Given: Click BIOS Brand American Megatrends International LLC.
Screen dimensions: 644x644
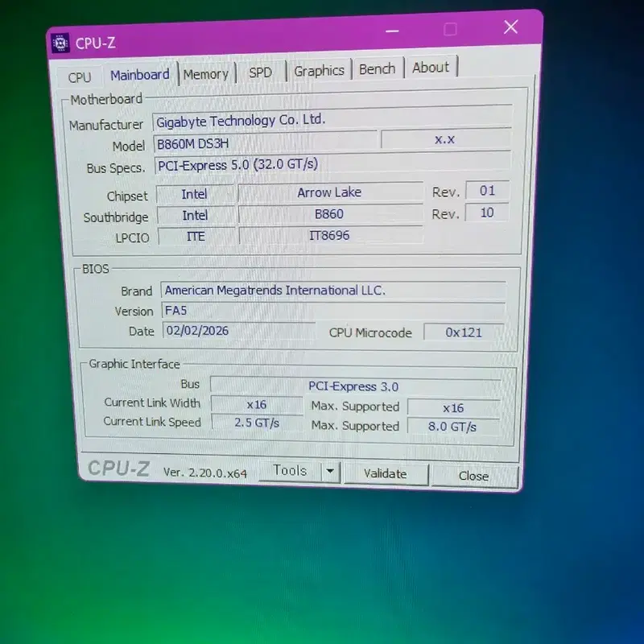Looking at the screenshot, I should 333,291.
